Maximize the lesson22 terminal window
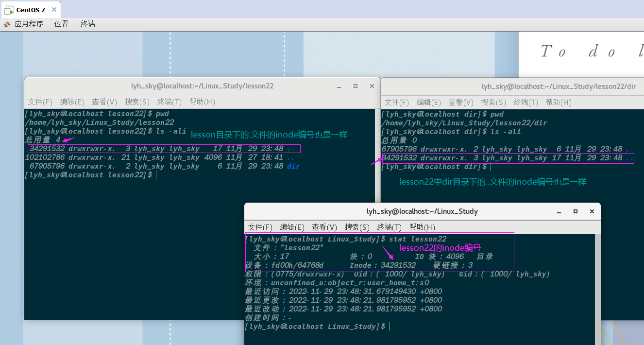This screenshot has height=345, width=644. [x=356, y=86]
